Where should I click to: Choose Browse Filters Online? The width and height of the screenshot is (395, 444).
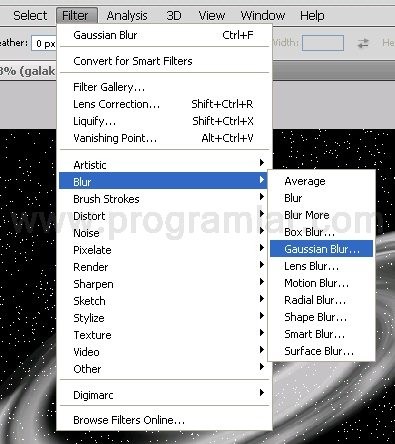click(x=163, y=420)
